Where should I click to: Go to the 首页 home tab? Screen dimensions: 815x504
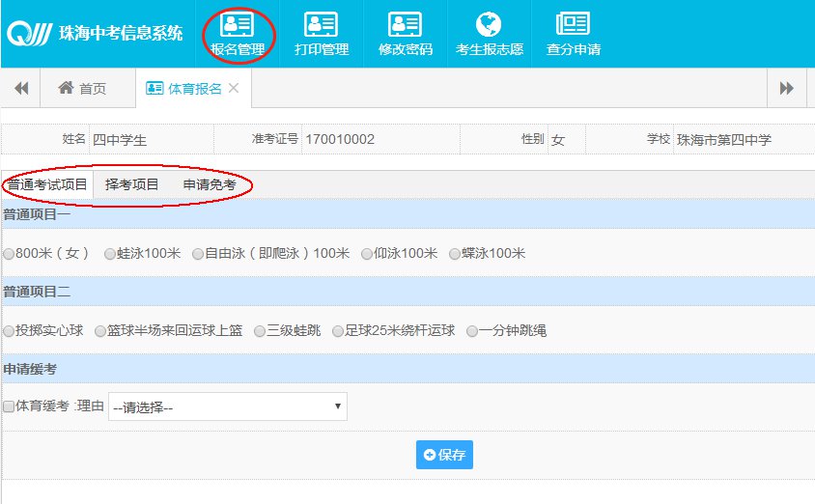point(82,89)
